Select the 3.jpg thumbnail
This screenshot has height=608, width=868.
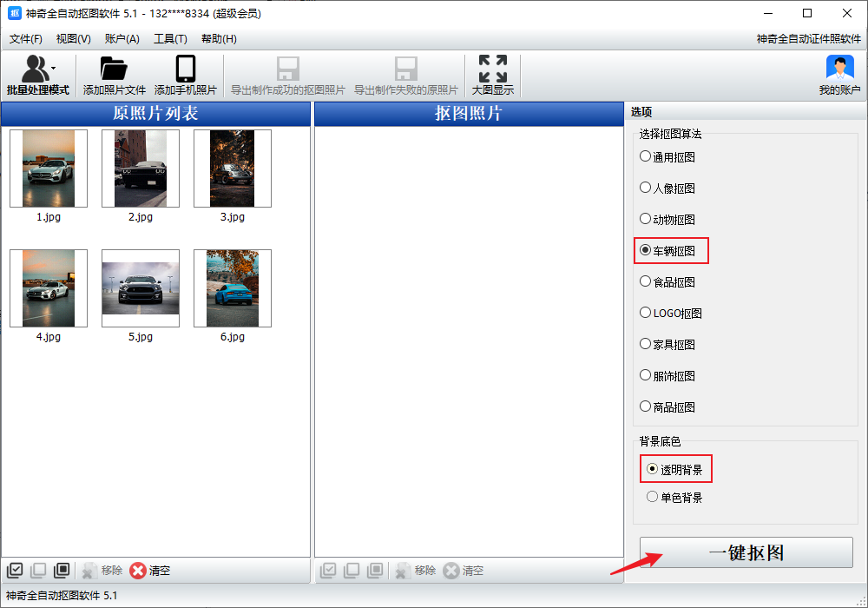point(232,169)
